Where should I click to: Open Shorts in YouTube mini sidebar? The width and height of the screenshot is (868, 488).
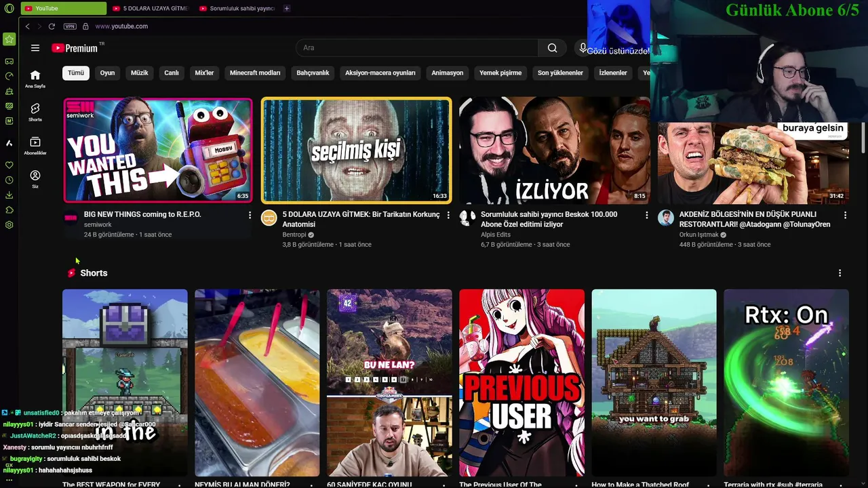tap(35, 112)
